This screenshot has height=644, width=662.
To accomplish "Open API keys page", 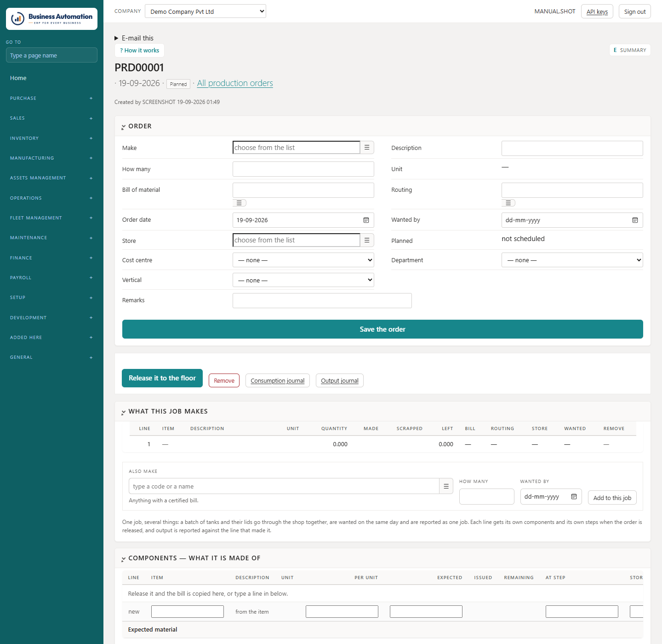I will coord(597,11).
